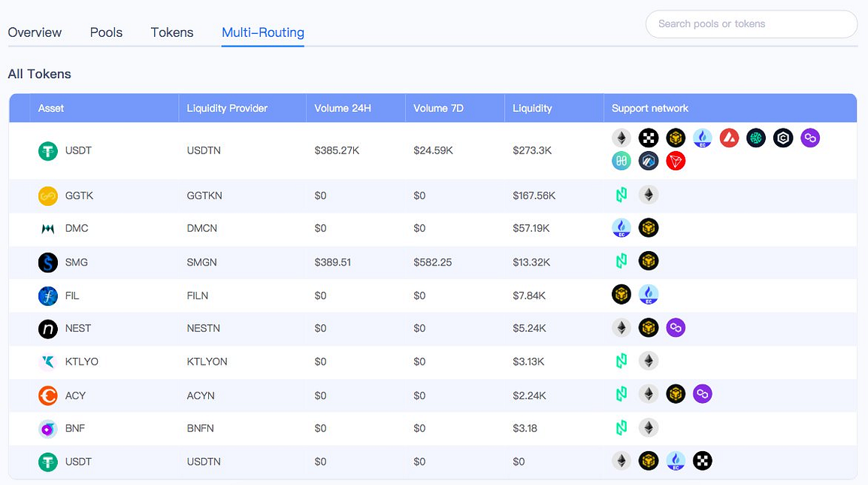This screenshot has height=485, width=868.
Task: Switch to the Overview tab
Action: click(35, 32)
